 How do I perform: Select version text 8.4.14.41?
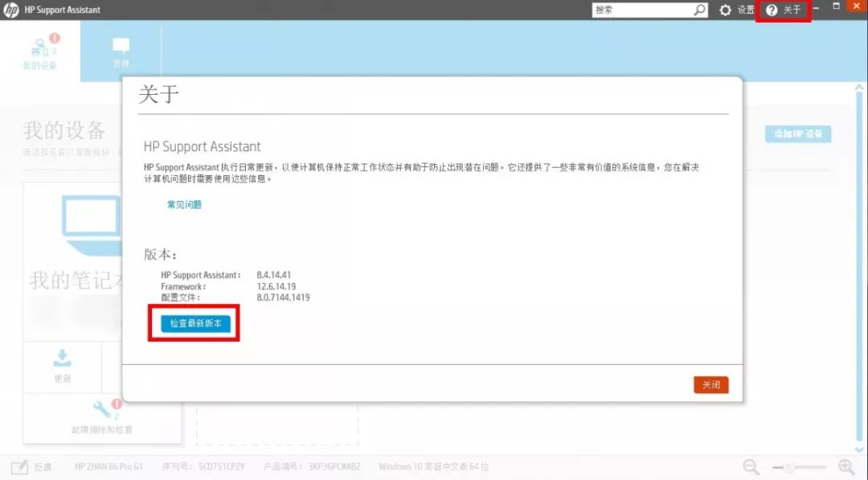273,275
